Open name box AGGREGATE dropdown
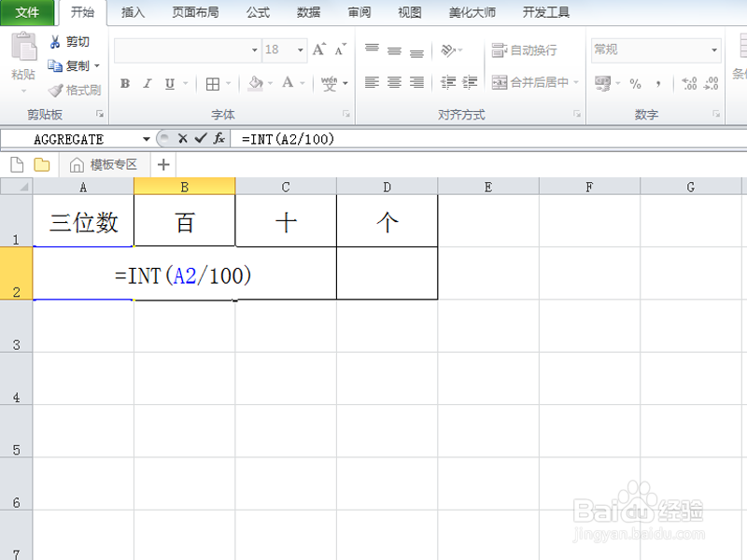747x560 pixels. 147,139
